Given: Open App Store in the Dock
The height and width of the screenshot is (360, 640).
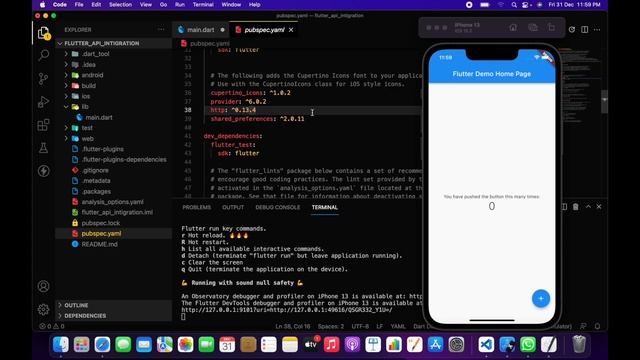Looking at the screenshot, I should click(x=436, y=344).
